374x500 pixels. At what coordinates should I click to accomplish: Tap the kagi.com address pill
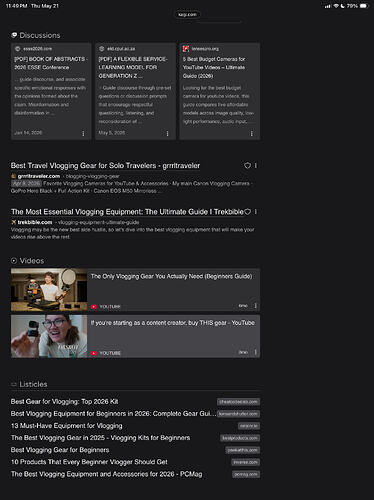pos(187,14)
